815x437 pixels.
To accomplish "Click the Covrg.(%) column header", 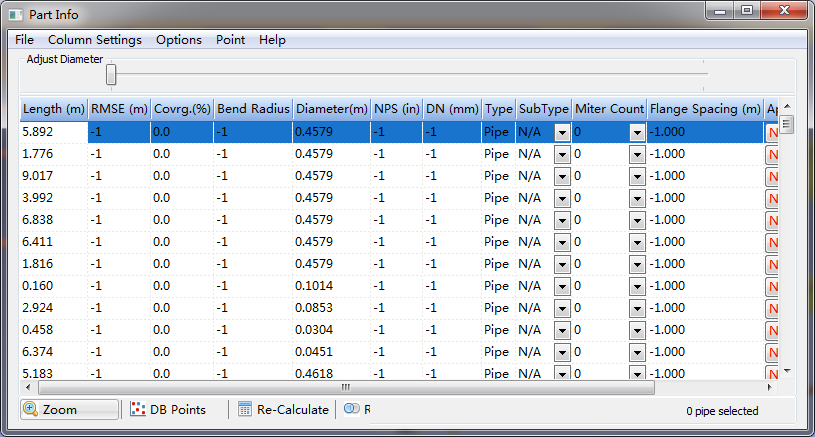I will (182, 109).
